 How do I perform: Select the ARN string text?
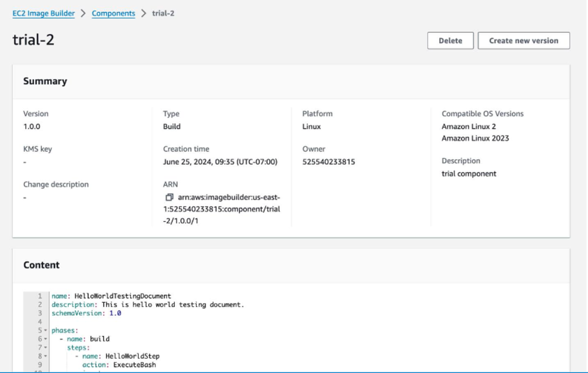pyautogui.click(x=222, y=209)
